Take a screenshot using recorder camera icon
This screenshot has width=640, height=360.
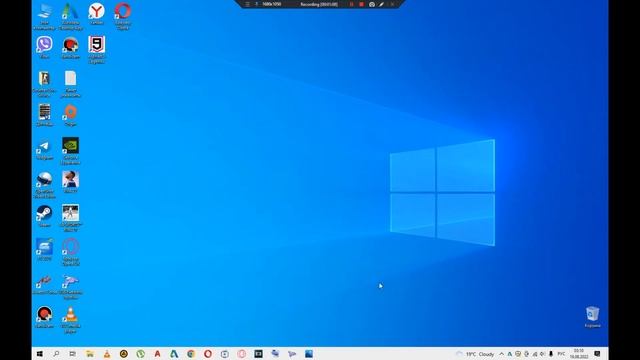(x=372, y=4)
